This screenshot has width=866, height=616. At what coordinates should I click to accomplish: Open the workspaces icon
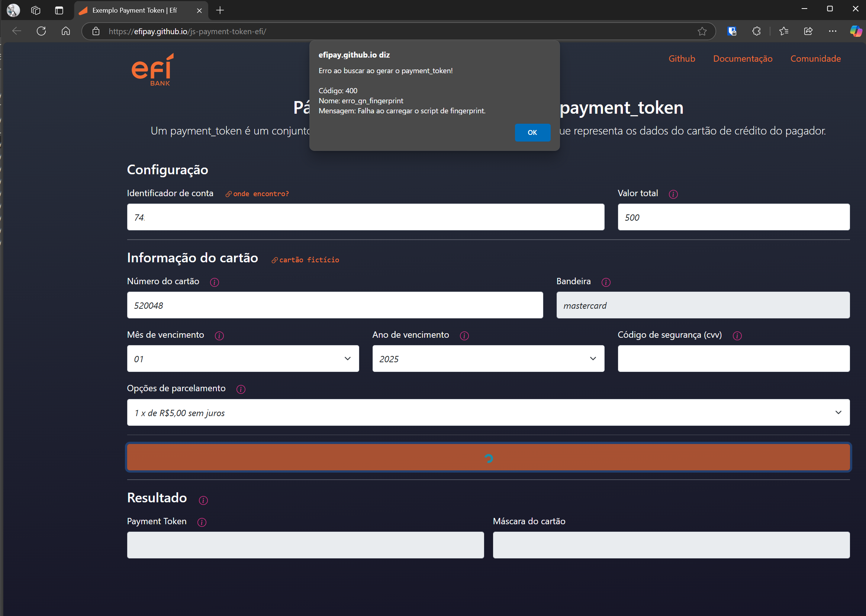(x=36, y=10)
